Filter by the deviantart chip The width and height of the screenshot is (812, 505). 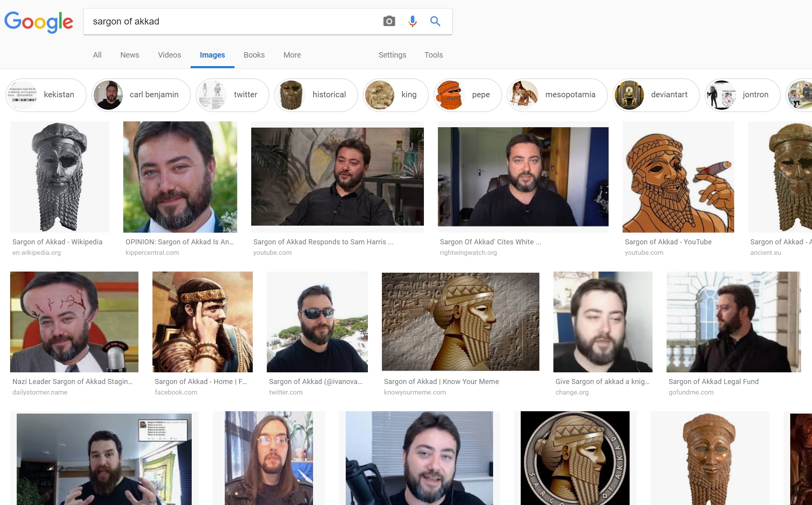(656, 95)
